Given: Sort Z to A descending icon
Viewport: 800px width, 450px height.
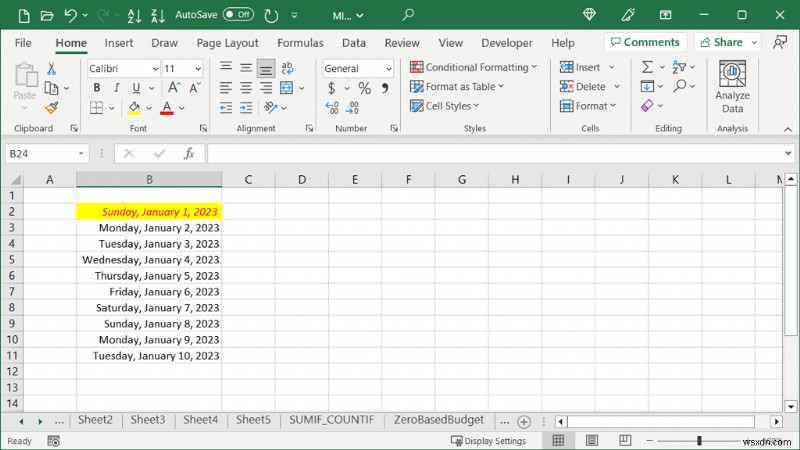Looking at the screenshot, I should [158, 16].
